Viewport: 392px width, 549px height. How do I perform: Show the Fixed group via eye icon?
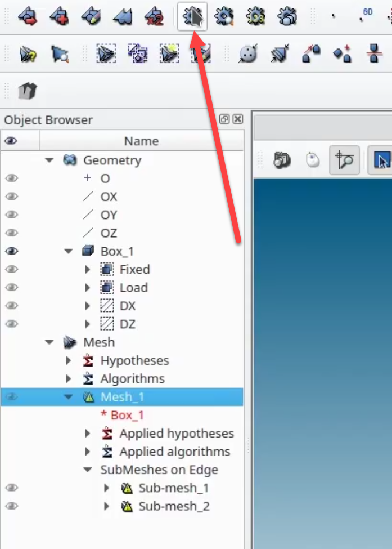12,269
